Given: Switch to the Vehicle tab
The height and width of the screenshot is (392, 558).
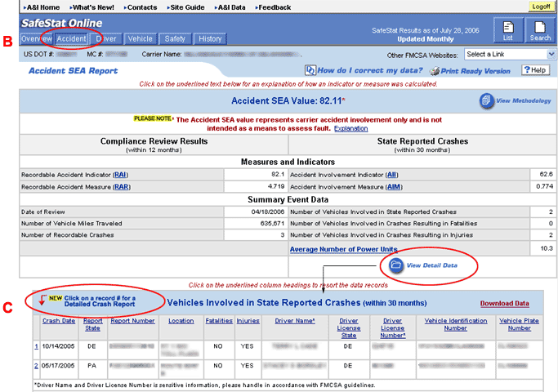Looking at the screenshot, I should click(141, 38).
